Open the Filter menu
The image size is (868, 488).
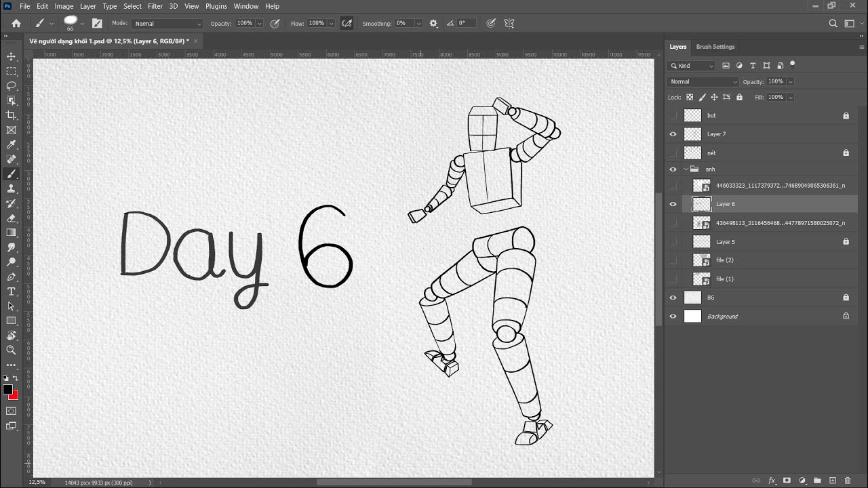pyautogui.click(x=155, y=6)
